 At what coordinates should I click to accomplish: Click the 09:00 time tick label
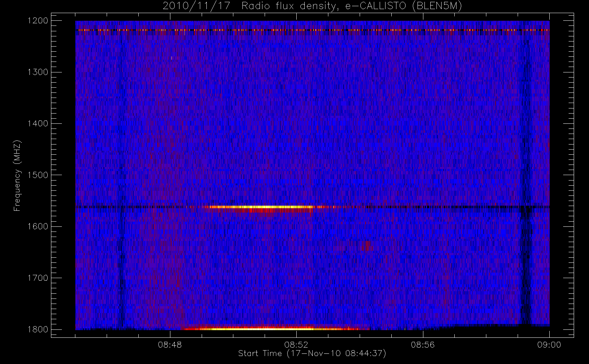click(549, 345)
